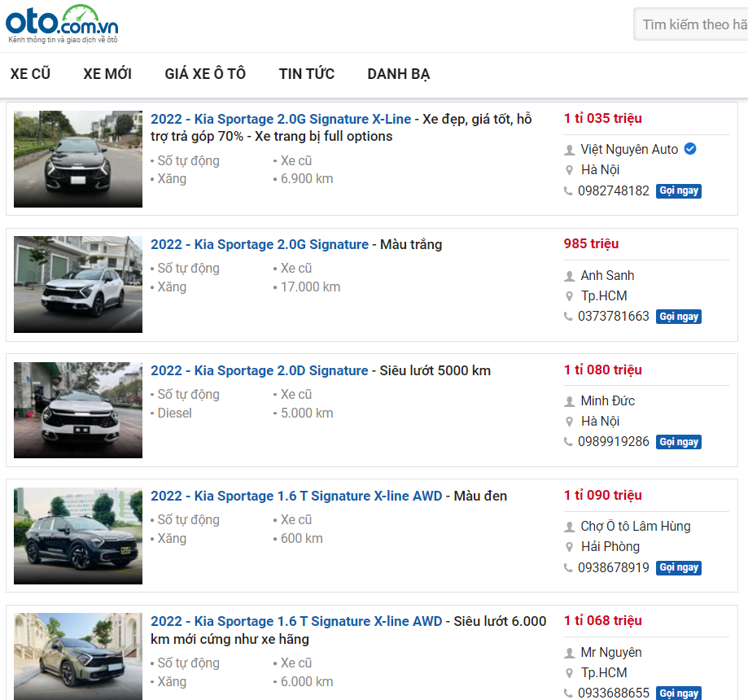Click the phone icon beside 0938678919
Screen dimensions: 748x700
point(568,567)
